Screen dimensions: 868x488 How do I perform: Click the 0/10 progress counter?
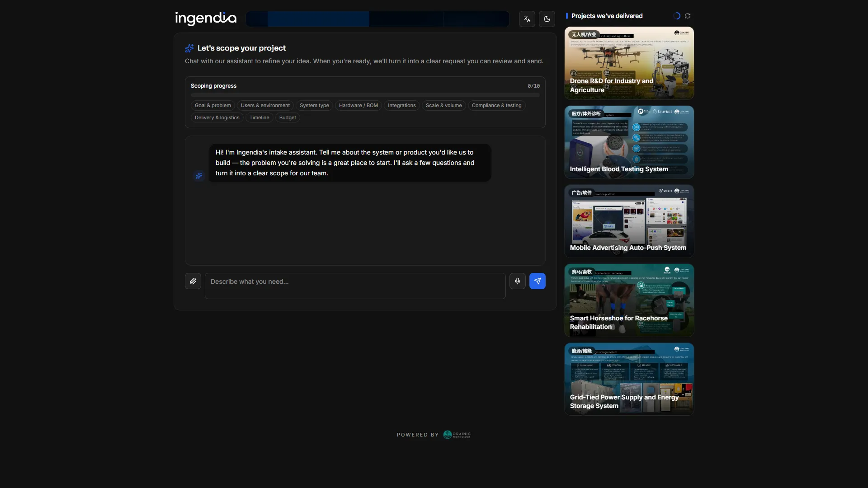pos(533,86)
